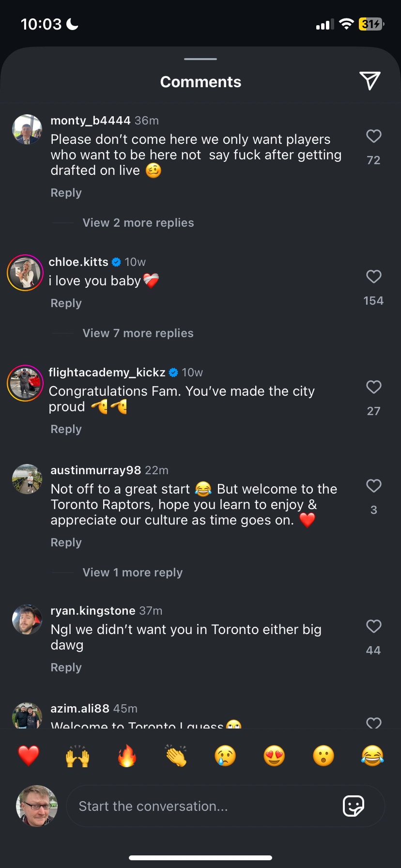Screen dimensions: 401x868
Task: Open austinmurray98's profile via username
Action: pos(96,470)
